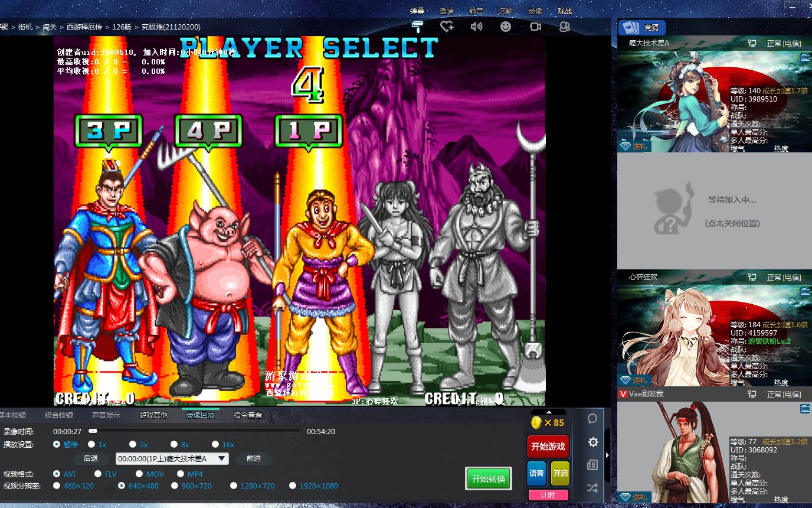Open the 竞猜 betting button

[642, 27]
